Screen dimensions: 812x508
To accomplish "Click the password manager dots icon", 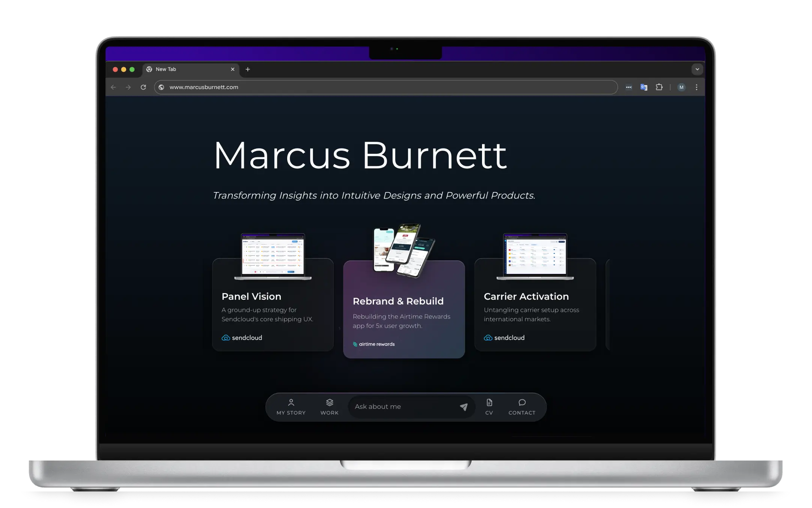I will coord(629,87).
